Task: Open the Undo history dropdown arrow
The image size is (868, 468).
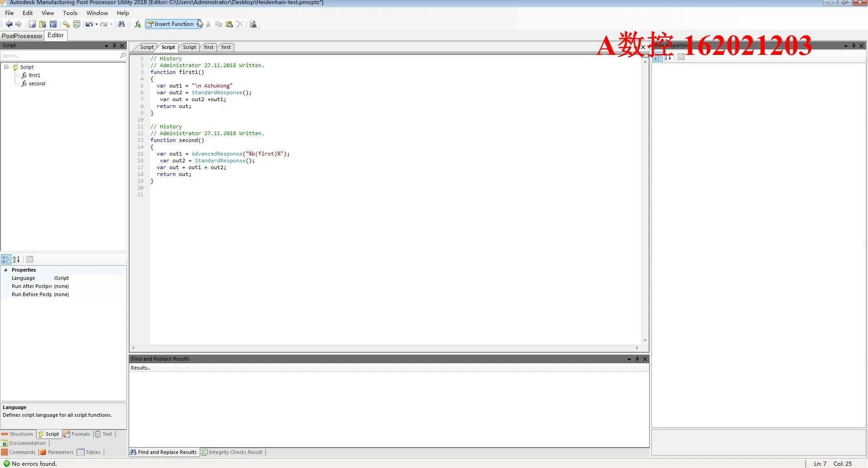Action: coord(96,24)
